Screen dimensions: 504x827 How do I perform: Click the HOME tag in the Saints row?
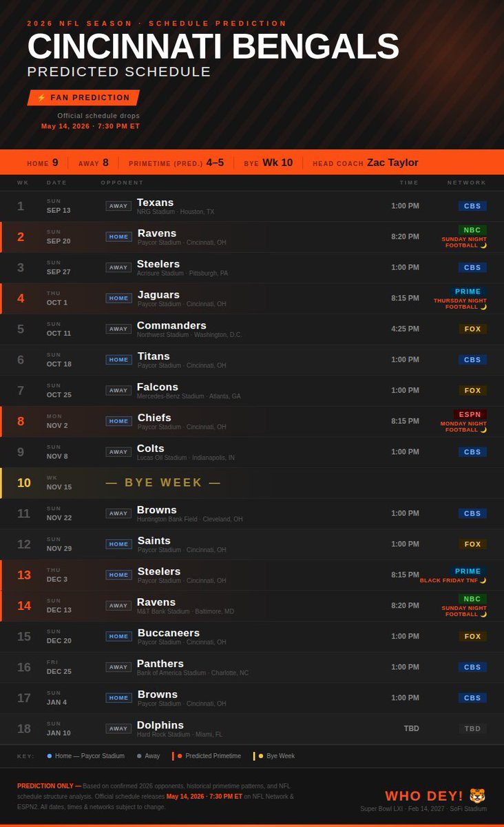tap(118, 544)
